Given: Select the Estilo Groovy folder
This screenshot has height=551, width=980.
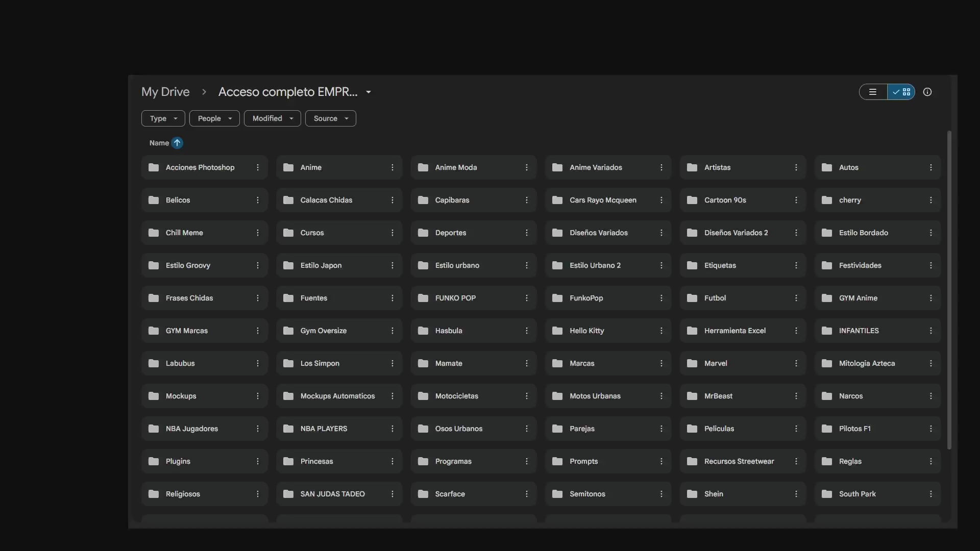Looking at the screenshot, I should (204, 265).
